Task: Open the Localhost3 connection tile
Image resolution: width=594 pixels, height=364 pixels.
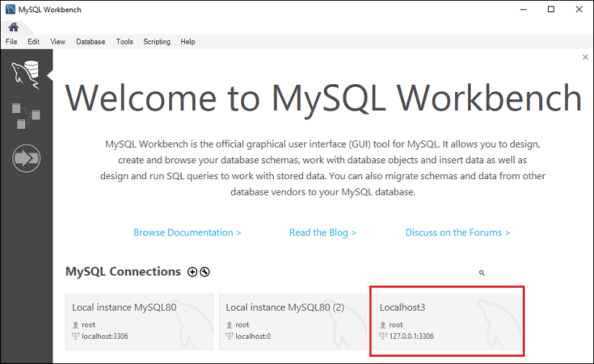Action: click(x=446, y=322)
